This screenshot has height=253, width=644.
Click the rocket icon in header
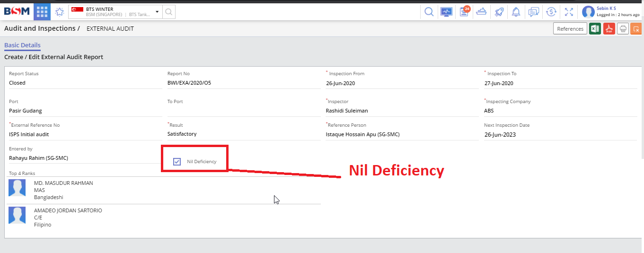(x=499, y=12)
